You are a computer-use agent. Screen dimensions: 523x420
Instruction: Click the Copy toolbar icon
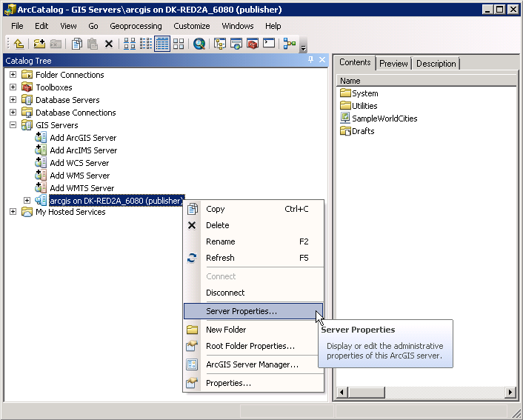click(77, 44)
